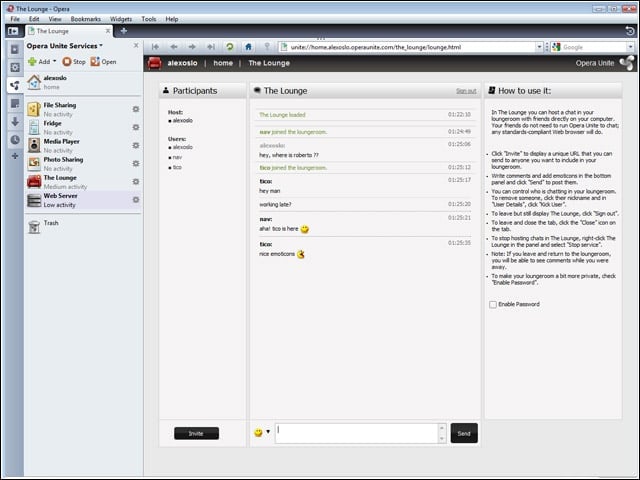The width and height of the screenshot is (640, 480).
Task: Click the Stop service icon
Action: (67, 62)
